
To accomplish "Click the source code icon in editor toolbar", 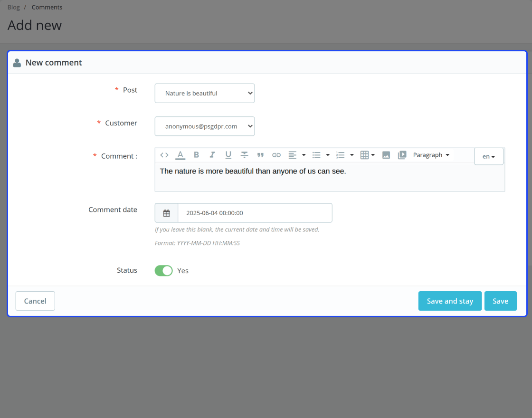I will (x=164, y=155).
